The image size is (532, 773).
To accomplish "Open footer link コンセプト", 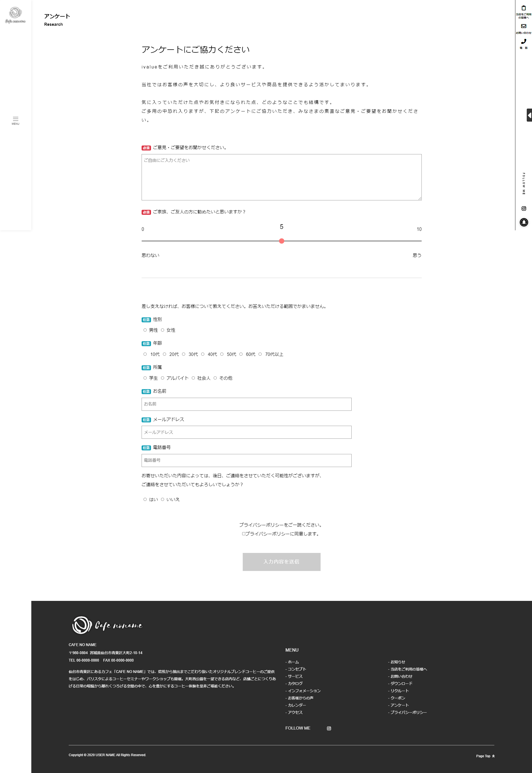I will 296,669.
